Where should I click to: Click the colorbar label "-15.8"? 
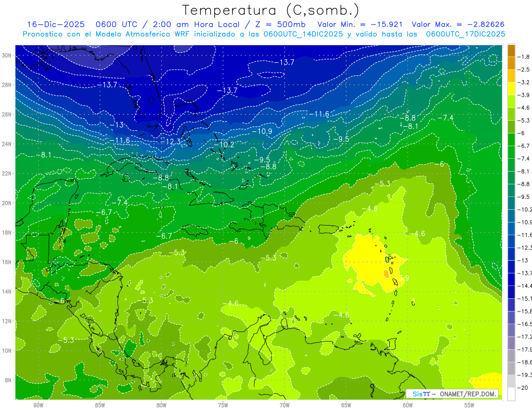pyautogui.click(x=524, y=311)
